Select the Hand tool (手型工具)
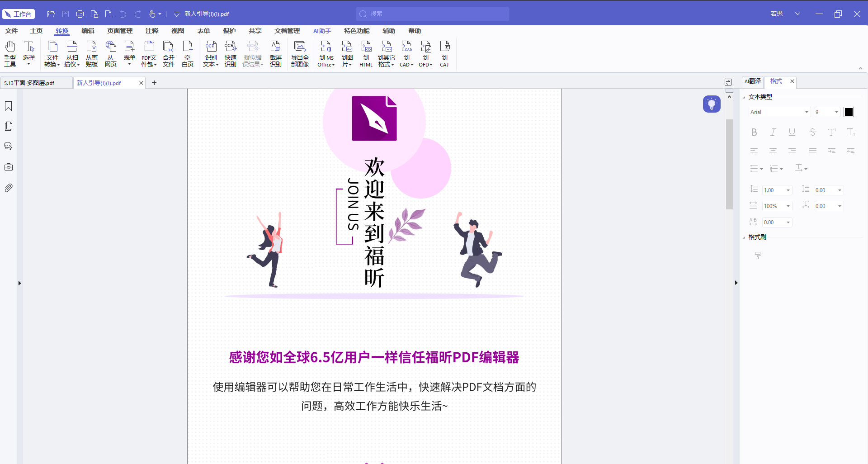The image size is (868, 464). click(10, 54)
